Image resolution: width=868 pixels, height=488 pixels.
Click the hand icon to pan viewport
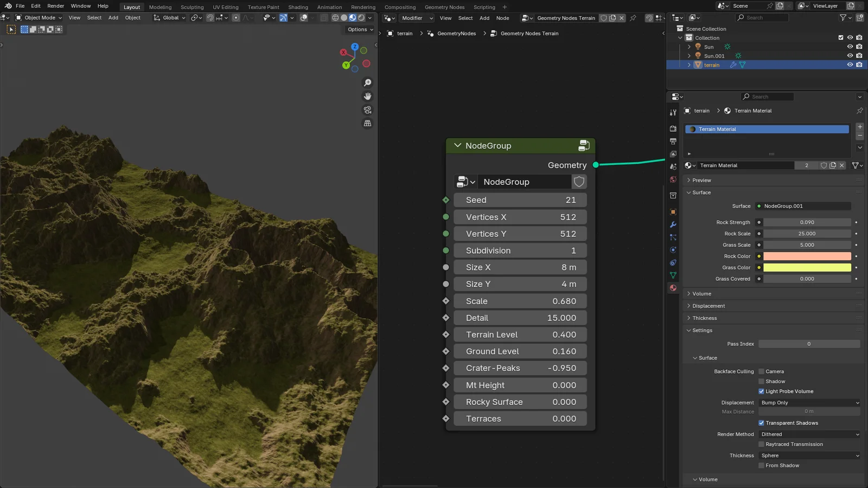tap(367, 96)
